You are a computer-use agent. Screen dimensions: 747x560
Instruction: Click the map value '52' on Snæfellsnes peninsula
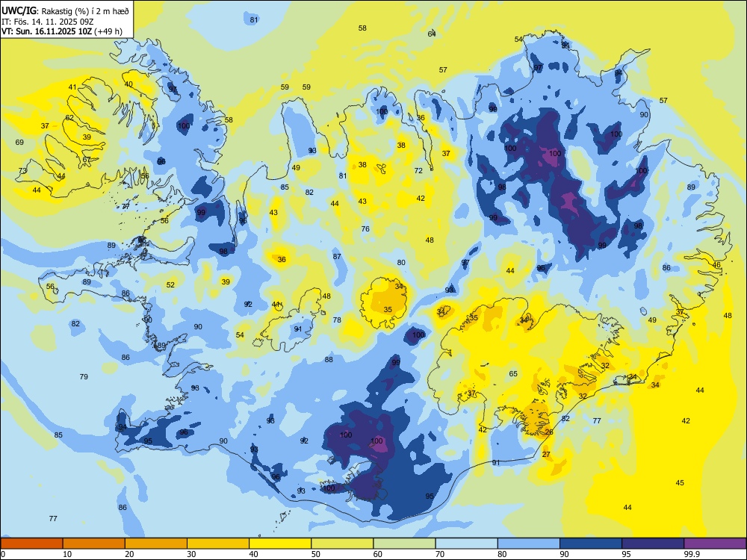170,284
